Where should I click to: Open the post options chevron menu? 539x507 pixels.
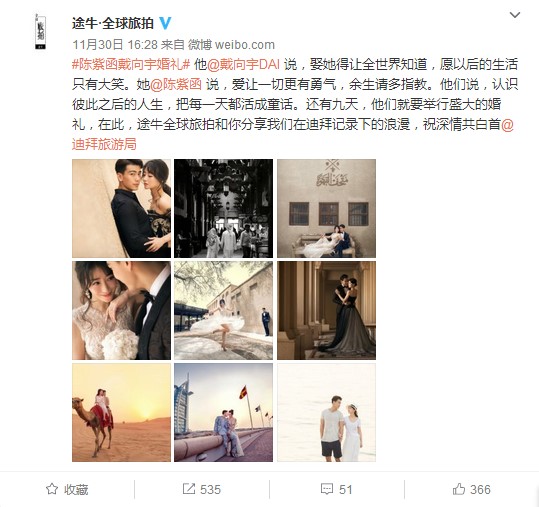point(515,15)
